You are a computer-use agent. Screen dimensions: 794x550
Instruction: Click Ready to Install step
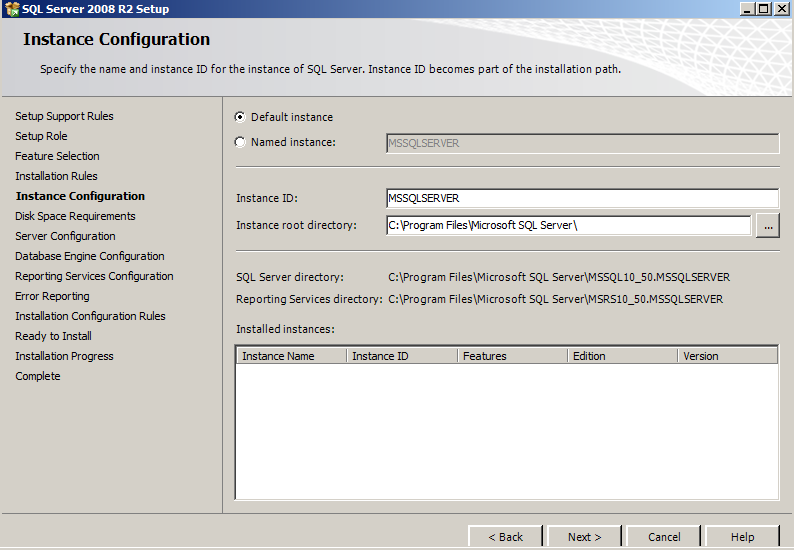point(53,336)
